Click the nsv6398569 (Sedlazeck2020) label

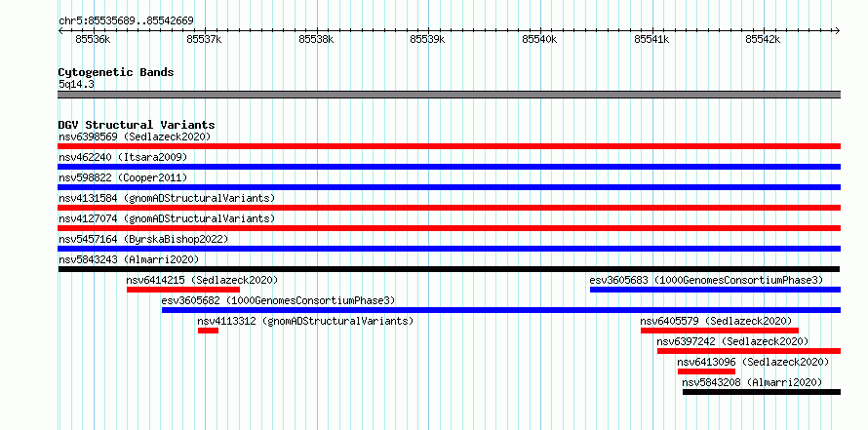tap(135, 137)
